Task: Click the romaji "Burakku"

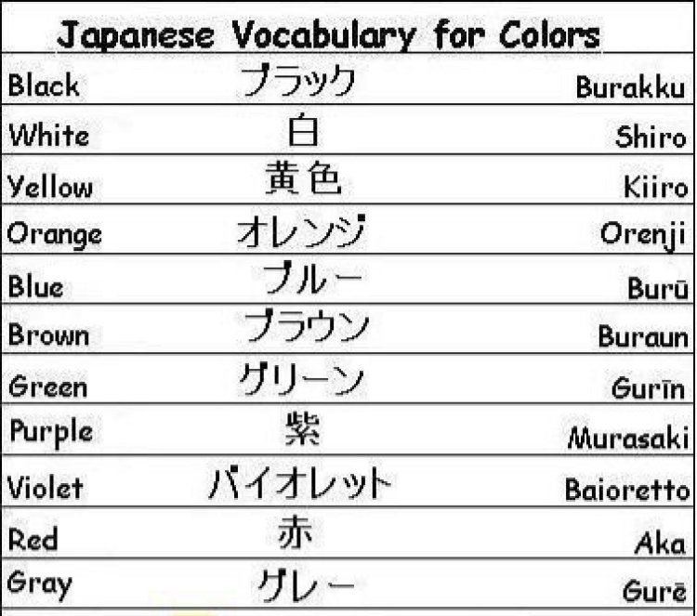Action: point(632,88)
